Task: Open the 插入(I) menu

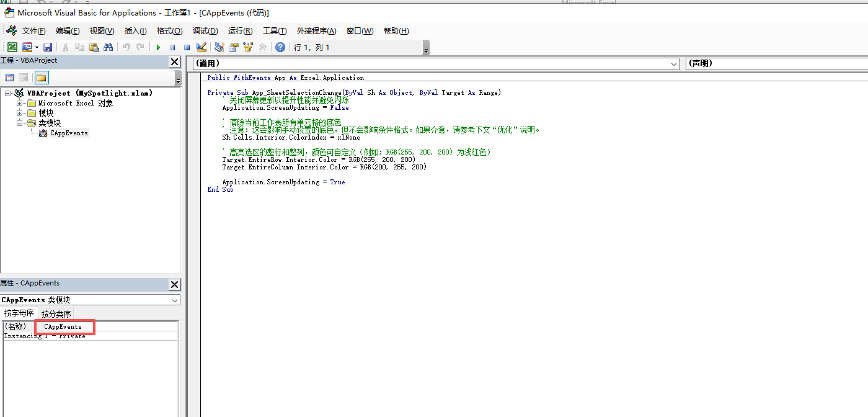Action: click(135, 31)
